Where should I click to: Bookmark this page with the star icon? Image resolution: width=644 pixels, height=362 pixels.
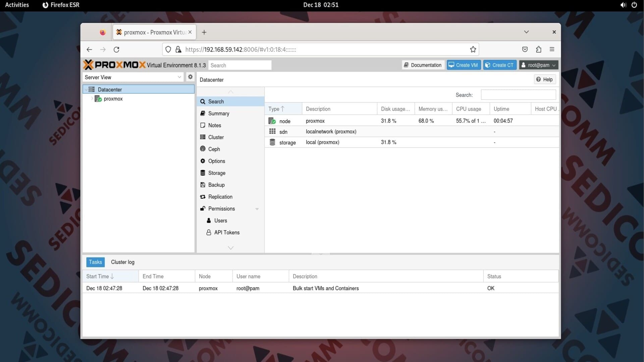pyautogui.click(x=473, y=49)
